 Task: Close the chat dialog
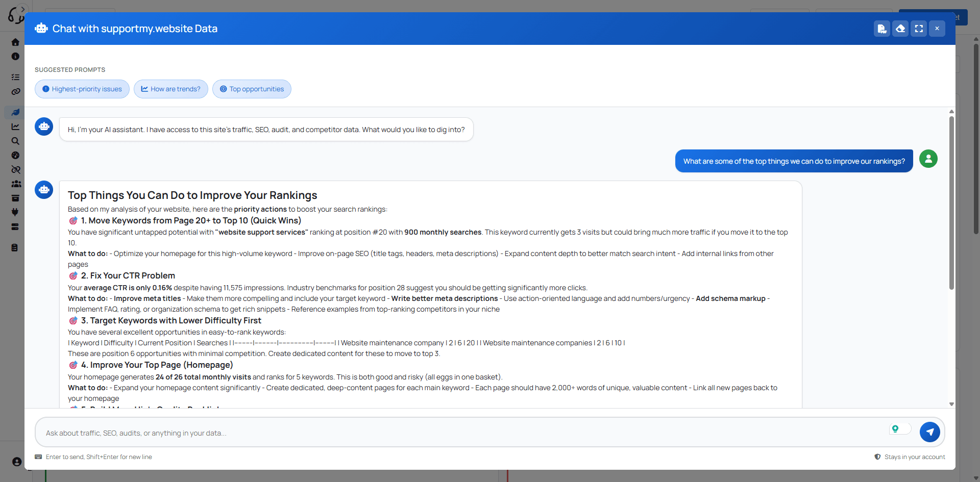[937, 29]
